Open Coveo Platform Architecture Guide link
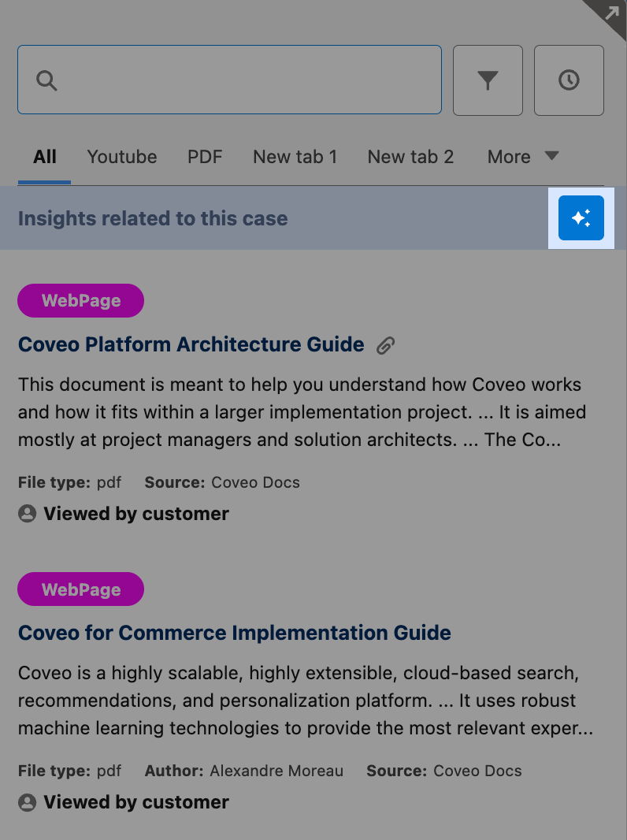Screen dimensions: 627x840 [191, 344]
